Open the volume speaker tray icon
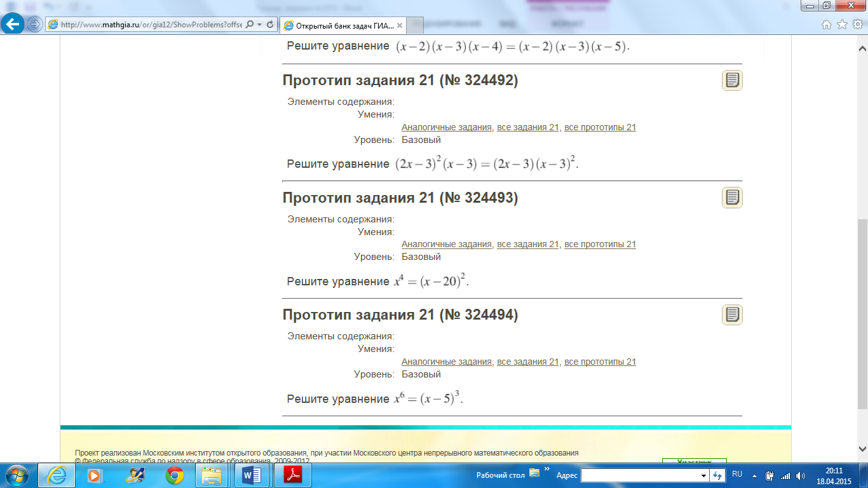Viewport: 868px width, 488px height. (801, 475)
